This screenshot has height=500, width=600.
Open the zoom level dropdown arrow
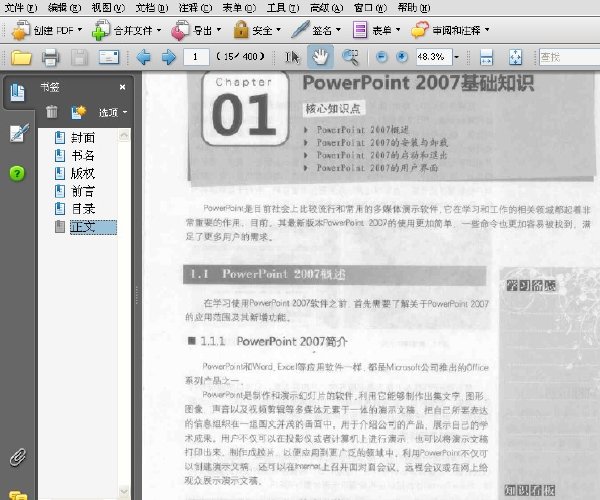pyautogui.click(x=457, y=57)
